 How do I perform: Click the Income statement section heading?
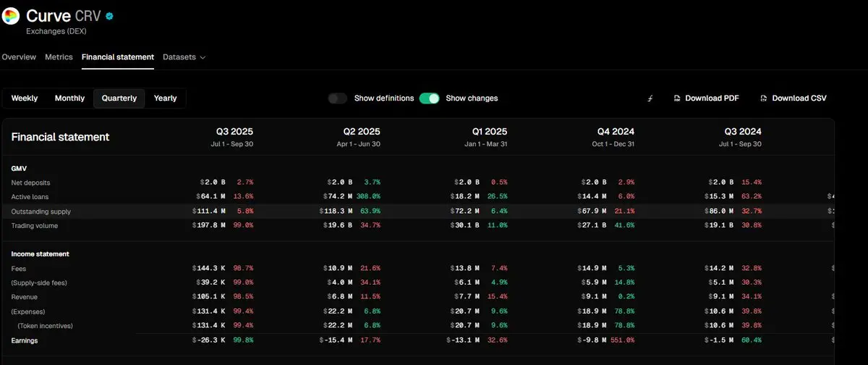pyautogui.click(x=41, y=254)
